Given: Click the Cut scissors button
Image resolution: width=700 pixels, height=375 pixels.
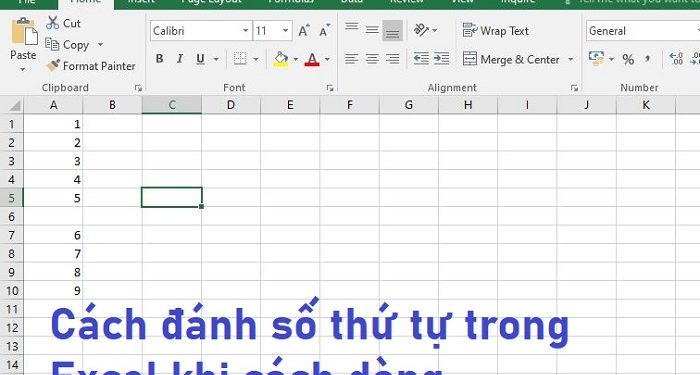Looking at the screenshot, I should pyautogui.click(x=63, y=23).
